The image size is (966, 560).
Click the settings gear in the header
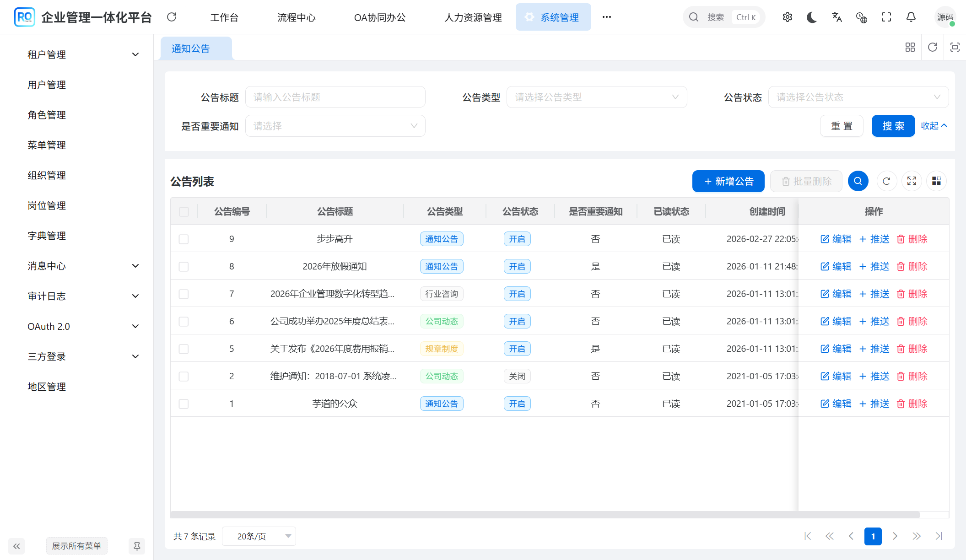point(788,17)
